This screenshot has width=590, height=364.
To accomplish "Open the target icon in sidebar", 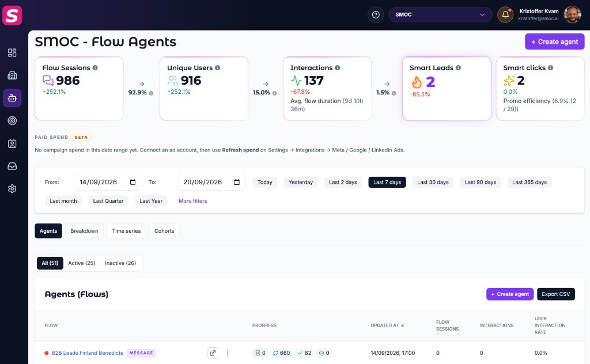I will (x=12, y=121).
